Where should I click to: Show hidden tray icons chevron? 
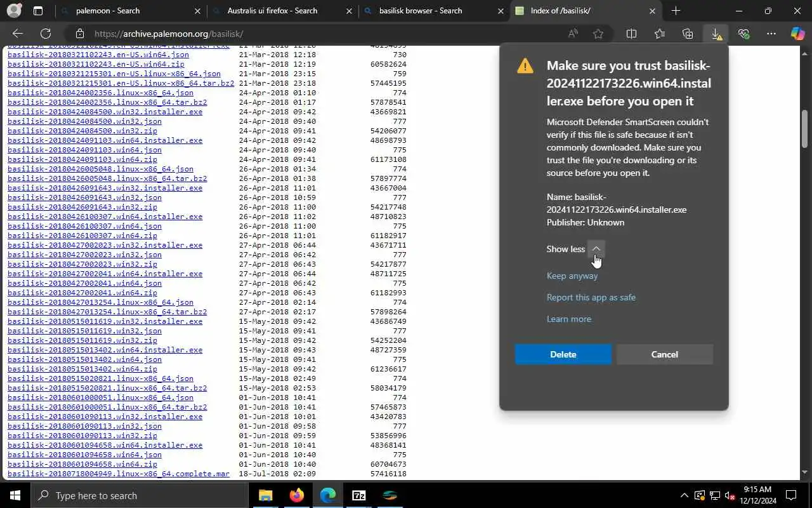[x=684, y=495]
